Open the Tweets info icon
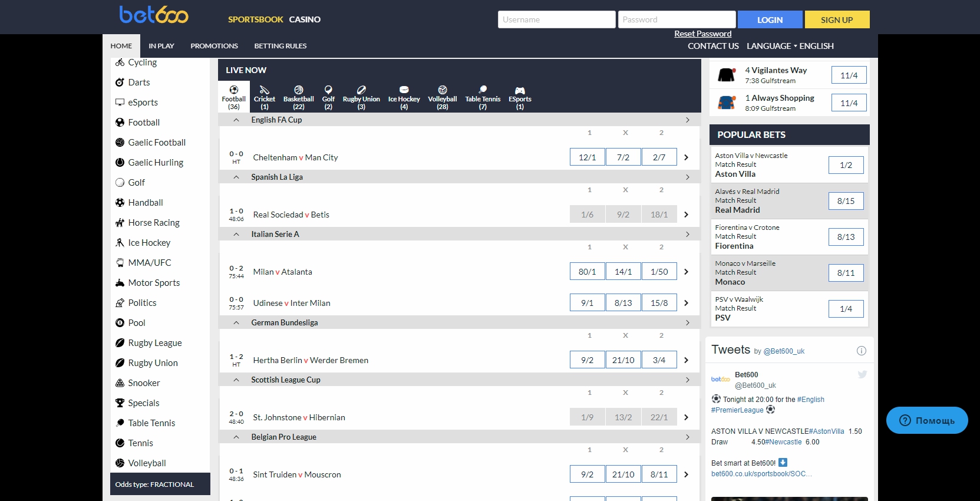 861,351
